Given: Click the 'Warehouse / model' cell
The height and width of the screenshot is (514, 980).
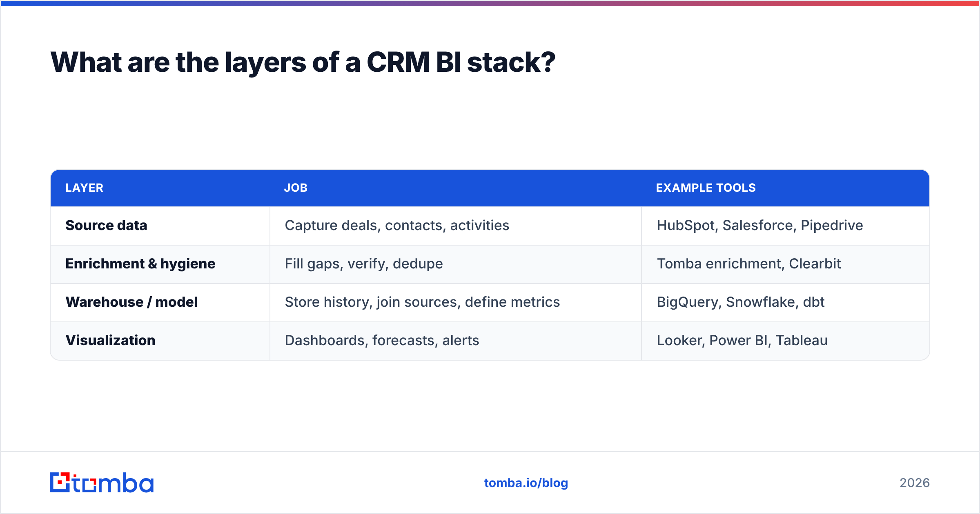Looking at the screenshot, I should [160, 302].
